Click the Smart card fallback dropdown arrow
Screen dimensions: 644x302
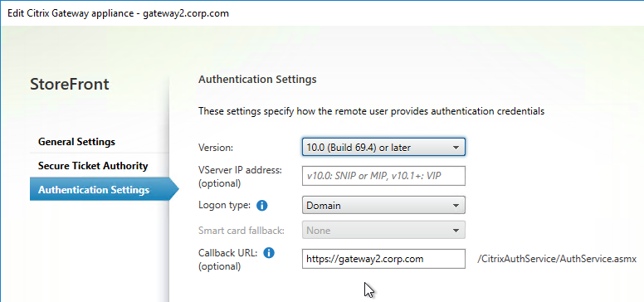(456, 231)
